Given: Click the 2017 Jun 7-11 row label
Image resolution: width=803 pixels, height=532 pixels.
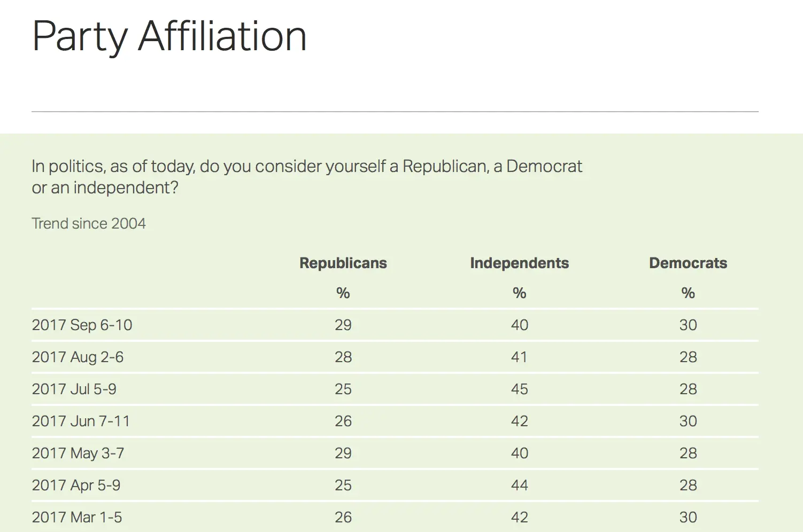Looking at the screenshot, I should point(81,421).
